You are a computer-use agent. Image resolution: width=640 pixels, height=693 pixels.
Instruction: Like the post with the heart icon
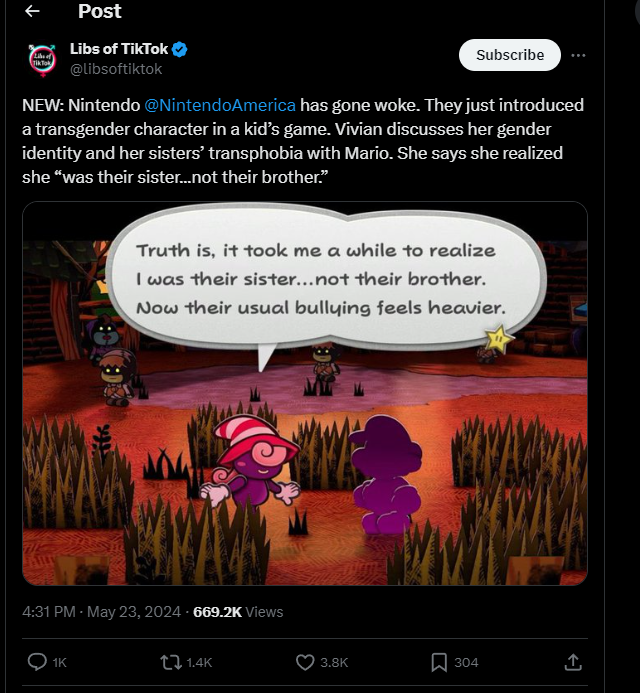coord(306,662)
